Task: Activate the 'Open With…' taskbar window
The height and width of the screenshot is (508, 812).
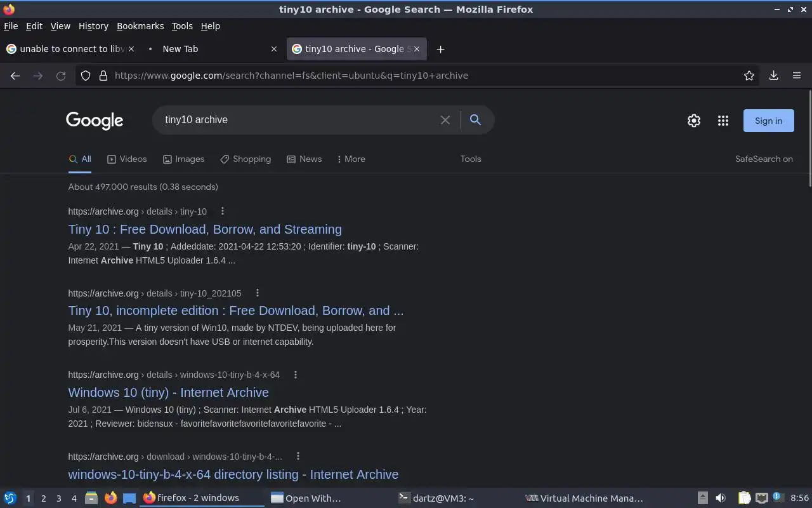Action: [x=330, y=498]
